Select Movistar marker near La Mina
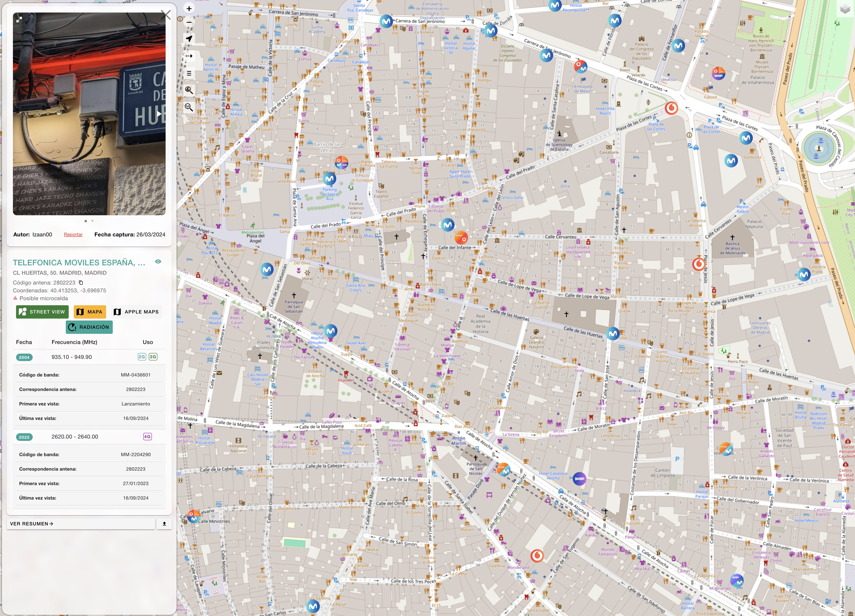The width and height of the screenshot is (855, 616). [313, 606]
